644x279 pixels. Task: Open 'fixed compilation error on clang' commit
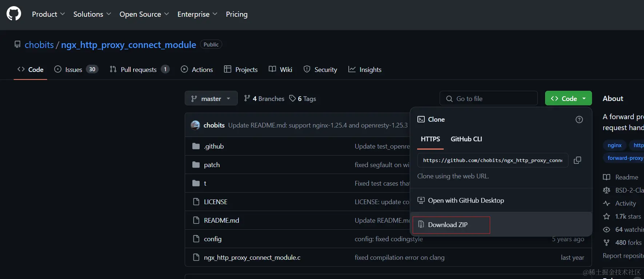coord(400,258)
